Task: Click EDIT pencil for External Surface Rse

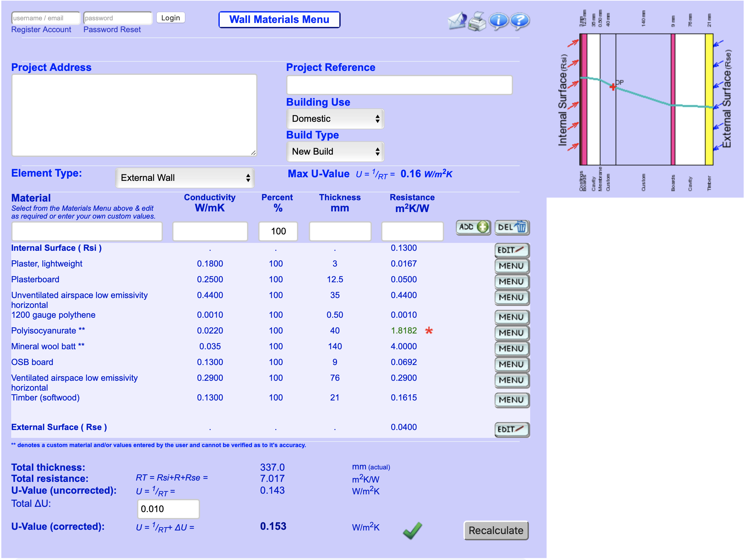Action: click(x=512, y=430)
